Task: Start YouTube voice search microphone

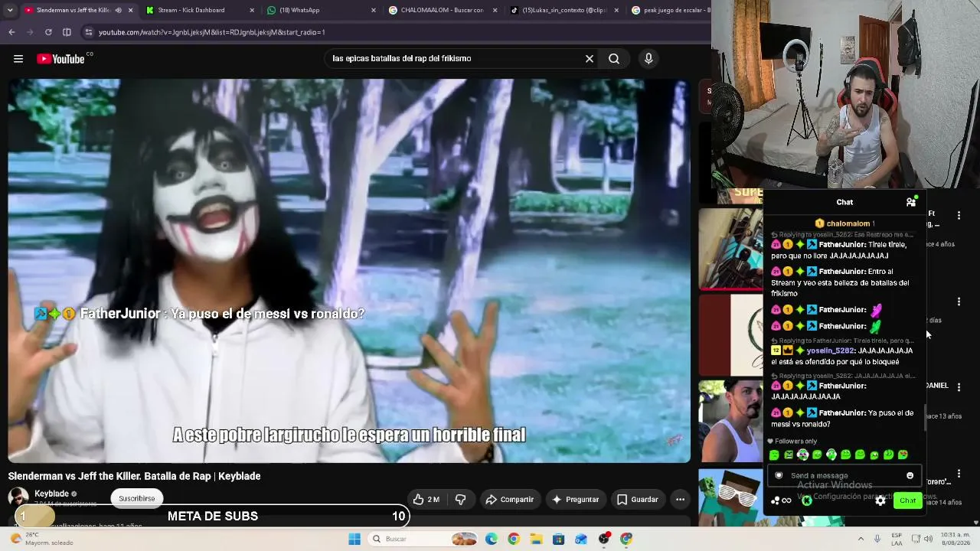Action: click(648, 59)
